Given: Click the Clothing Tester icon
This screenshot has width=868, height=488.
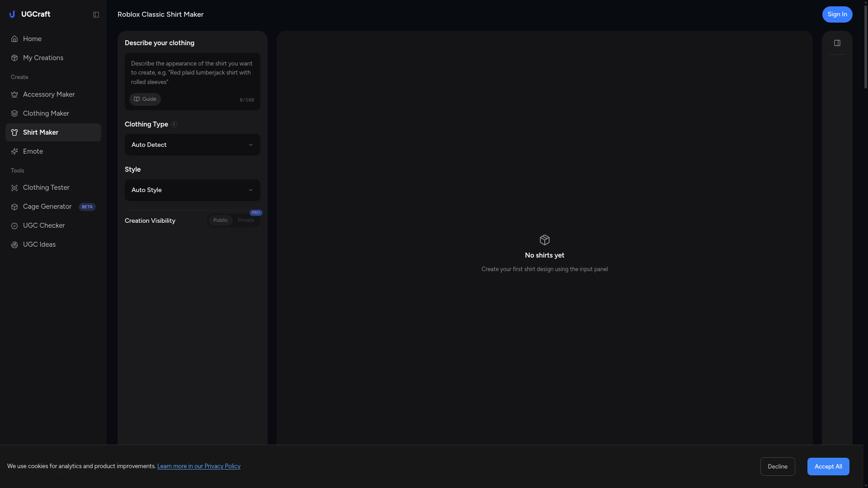Looking at the screenshot, I should tap(14, 188).
